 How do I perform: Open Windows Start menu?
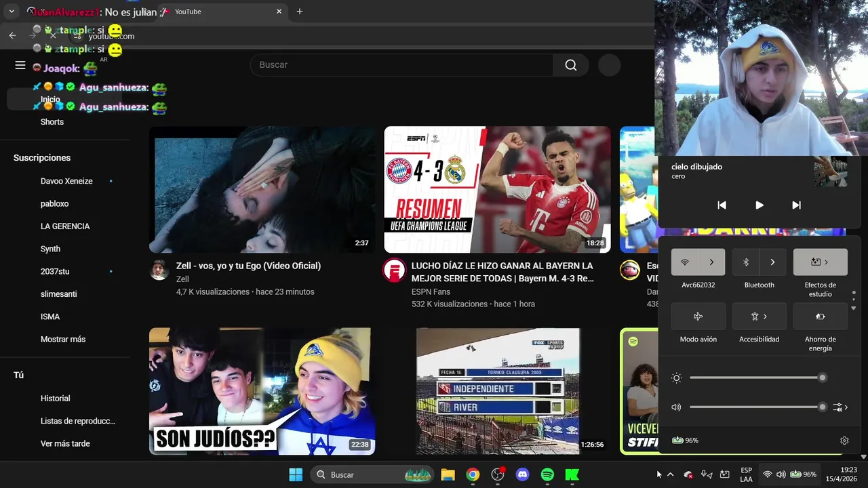point(296,474)
